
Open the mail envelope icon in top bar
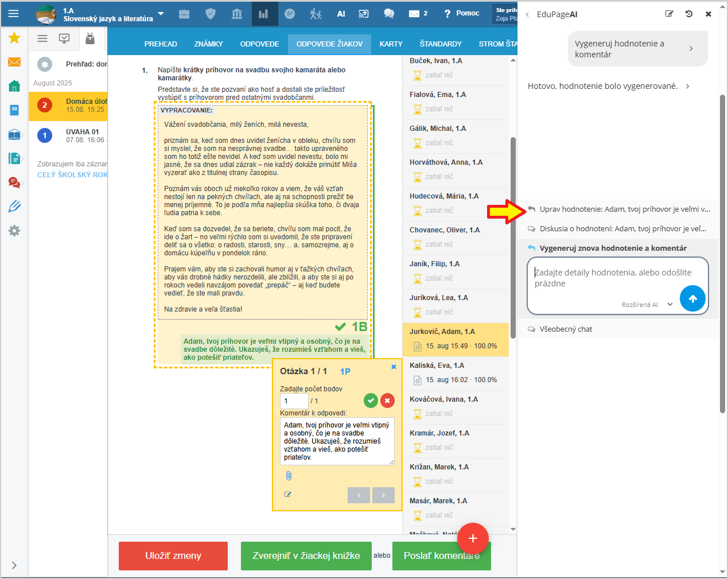point(414,14)
